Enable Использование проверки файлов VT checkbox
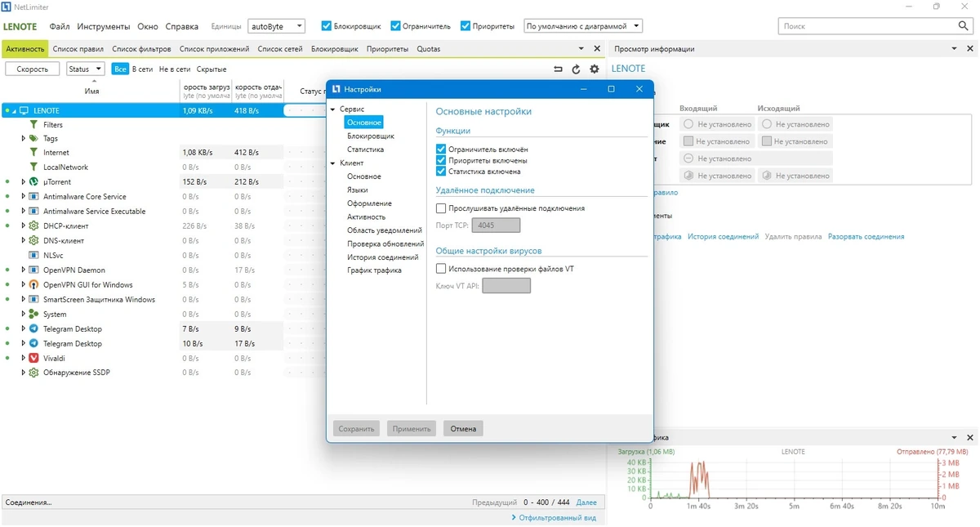Image resolution: width=980 pixels, height=527 pixels. 441,268
